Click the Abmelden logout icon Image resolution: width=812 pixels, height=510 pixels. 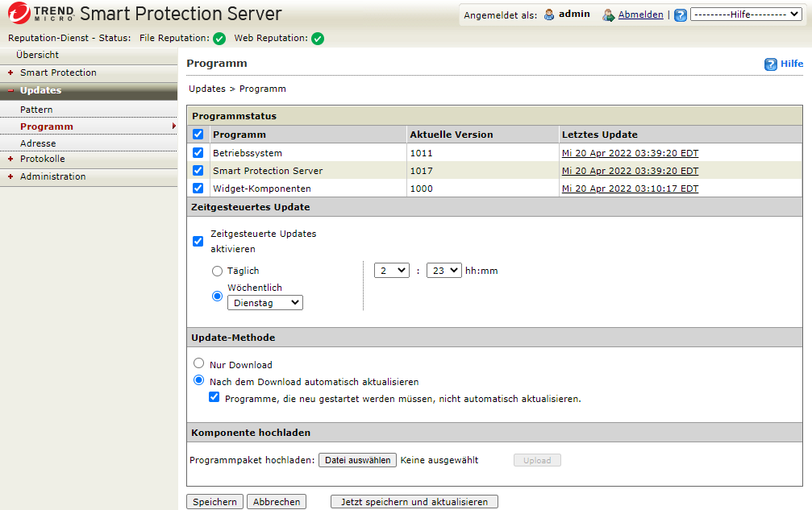point(609,15)
